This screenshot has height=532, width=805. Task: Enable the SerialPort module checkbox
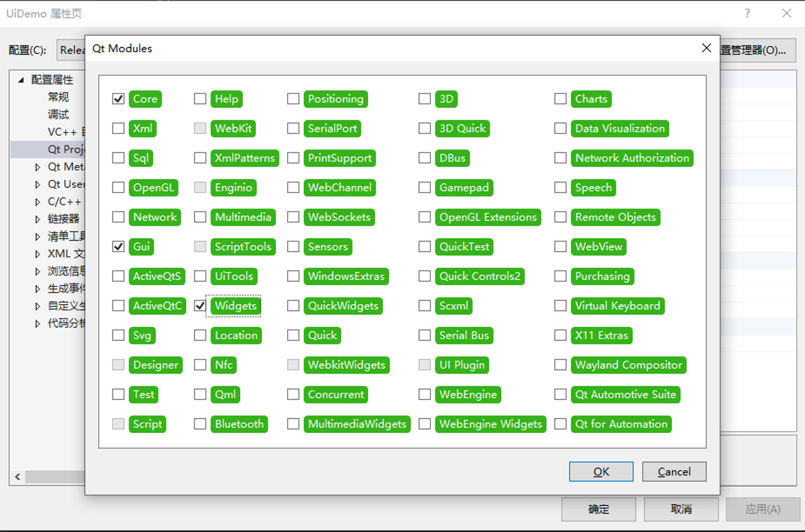(293, 129)
